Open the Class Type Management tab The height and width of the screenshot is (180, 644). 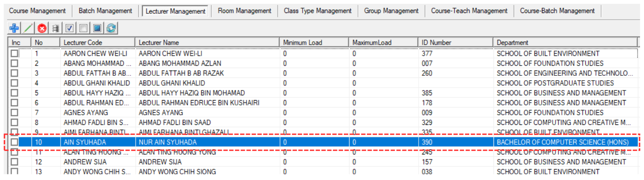(318, 11)
